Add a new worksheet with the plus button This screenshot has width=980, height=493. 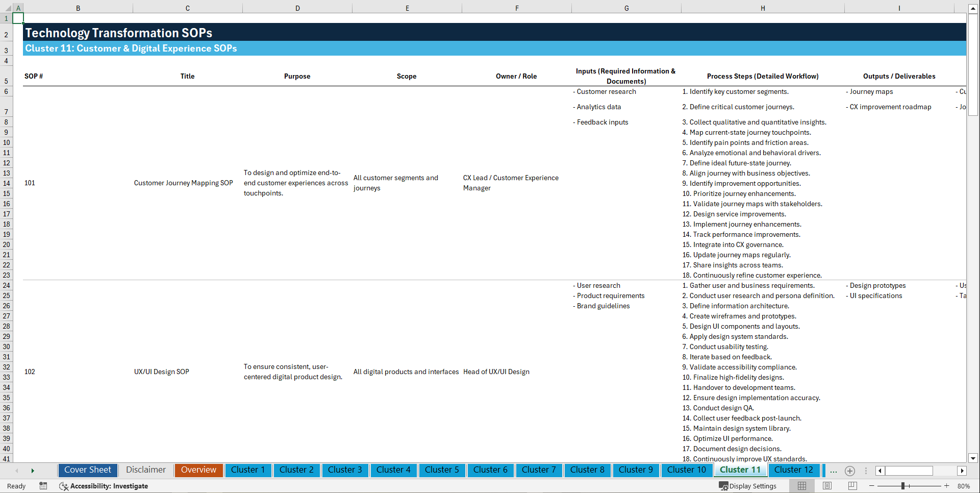[850, 471]
